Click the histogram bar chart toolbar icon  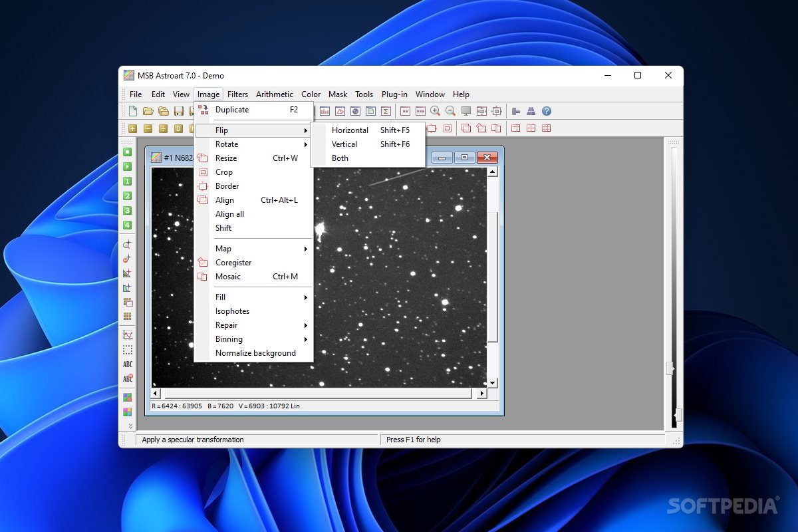click(325, 111)
